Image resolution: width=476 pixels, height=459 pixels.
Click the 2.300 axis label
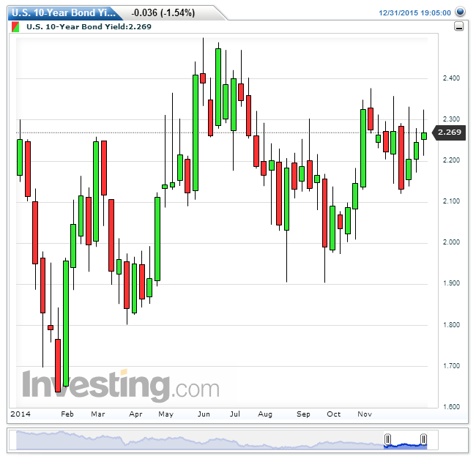pyautogui.click(x=451, y=119)
